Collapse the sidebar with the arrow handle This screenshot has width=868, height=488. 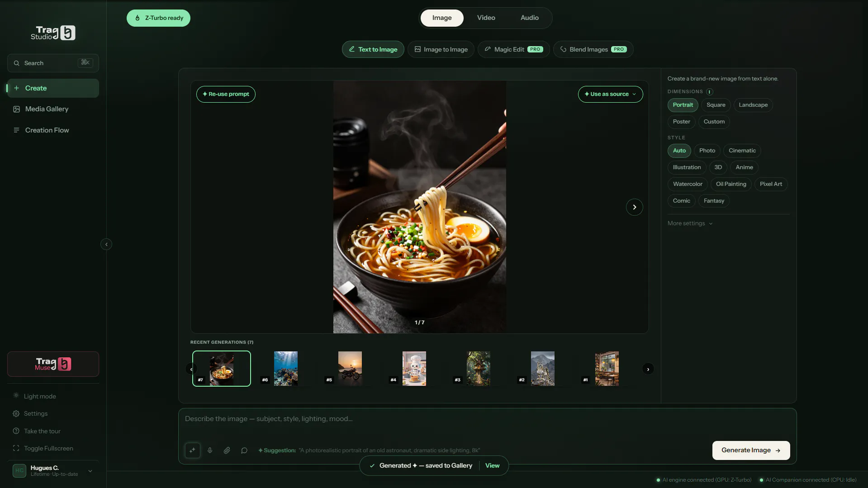pos(106,244)
